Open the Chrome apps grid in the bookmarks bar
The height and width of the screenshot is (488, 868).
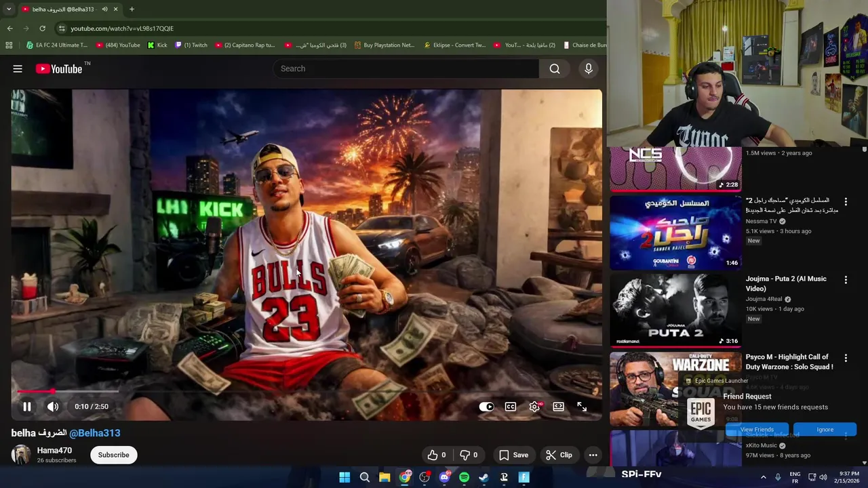point(9,45)
